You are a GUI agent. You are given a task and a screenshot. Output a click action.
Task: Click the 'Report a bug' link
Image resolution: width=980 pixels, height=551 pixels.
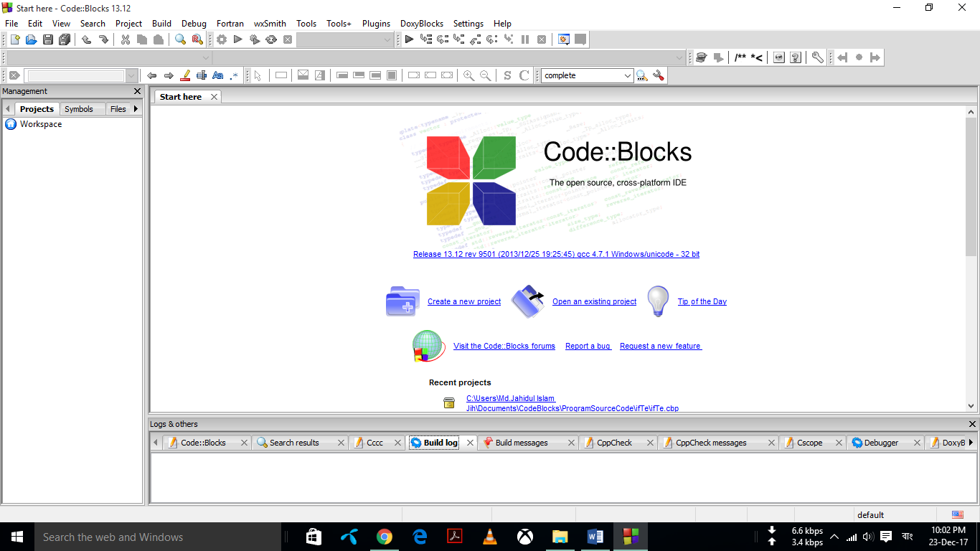coord(588,347)
